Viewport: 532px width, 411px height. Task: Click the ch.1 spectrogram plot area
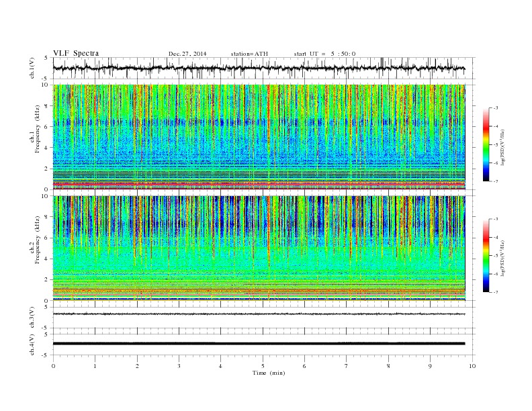point(259,137)
